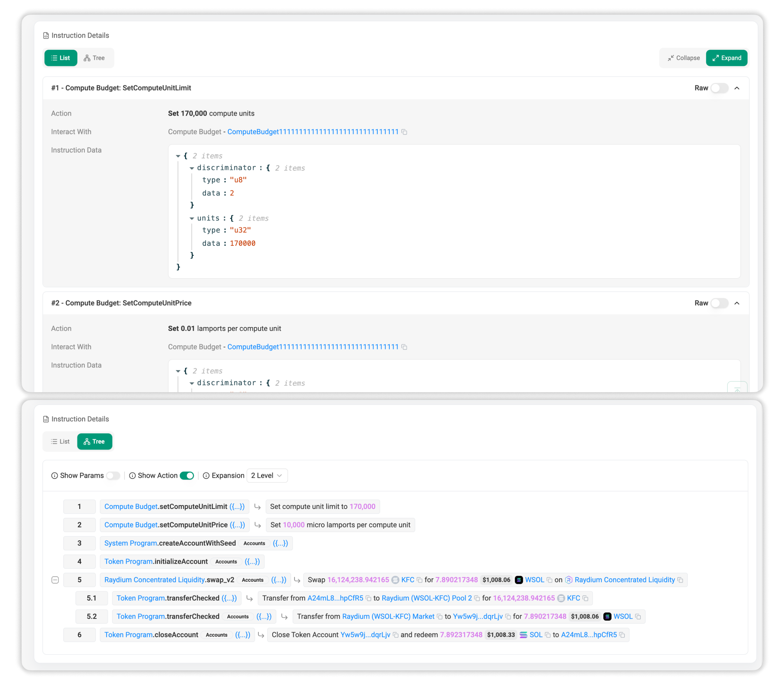Collapse the discriminator node in Instruction Data

(191, 168)
